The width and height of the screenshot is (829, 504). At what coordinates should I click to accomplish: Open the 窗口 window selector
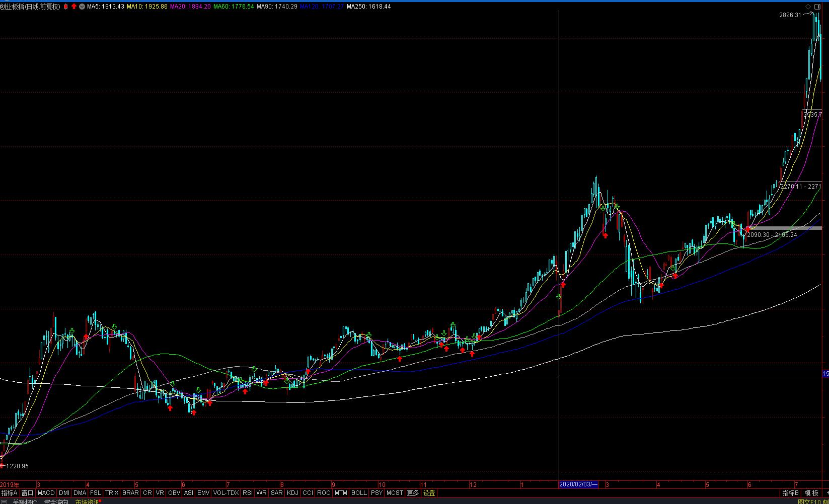coord(27,493)
